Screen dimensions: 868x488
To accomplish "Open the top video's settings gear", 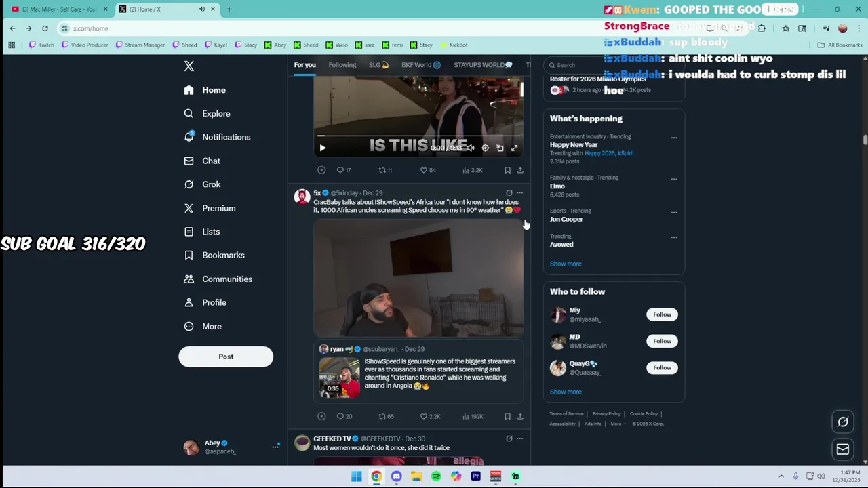I will tap(485, 148).
